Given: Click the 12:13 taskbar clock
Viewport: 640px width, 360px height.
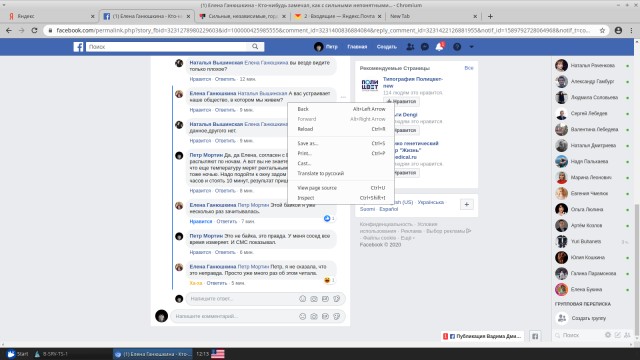Looking at the screenshot, I should pyautogui.click(x=202, y=354).
